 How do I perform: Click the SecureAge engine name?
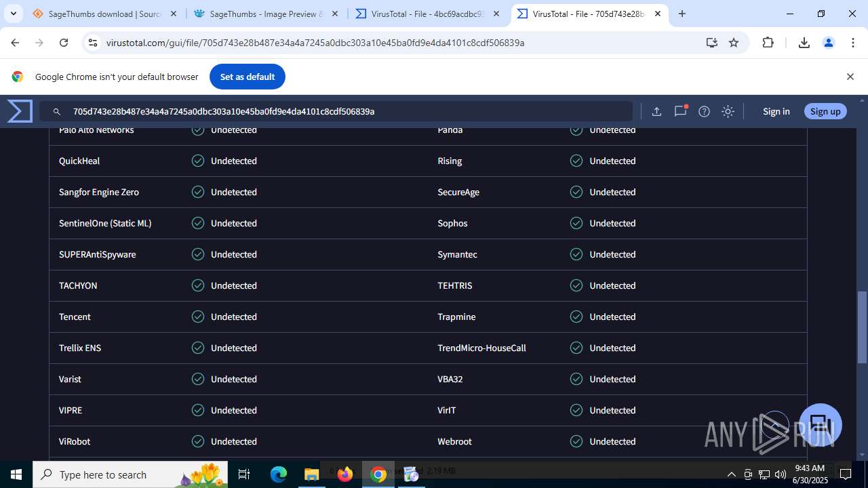[458, 192]
